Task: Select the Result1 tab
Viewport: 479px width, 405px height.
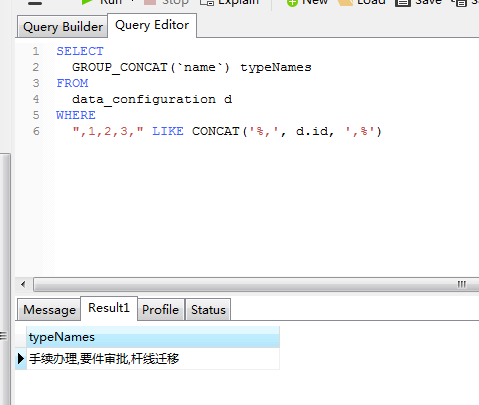Action: (109, 308)
